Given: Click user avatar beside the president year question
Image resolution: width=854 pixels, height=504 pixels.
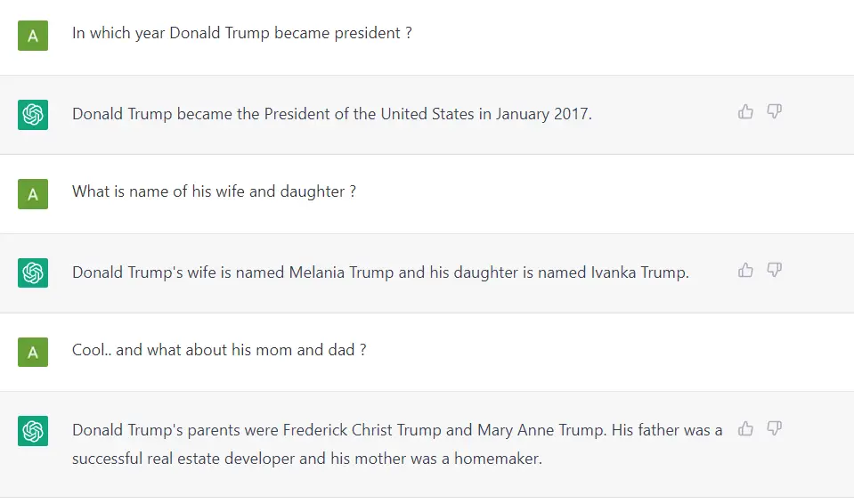Looking at the screenshot, I should [x=33, y=36].
